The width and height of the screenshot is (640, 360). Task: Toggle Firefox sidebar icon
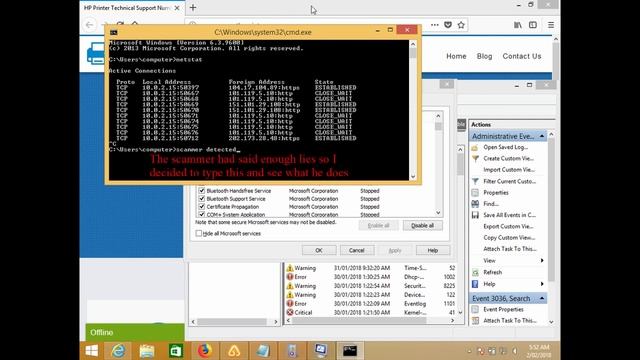[533, 25]
